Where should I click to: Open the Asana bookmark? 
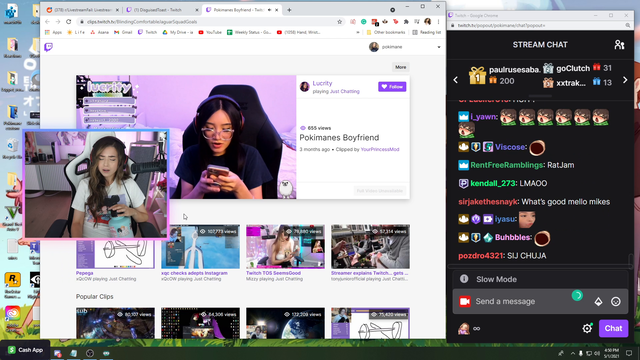99,32
